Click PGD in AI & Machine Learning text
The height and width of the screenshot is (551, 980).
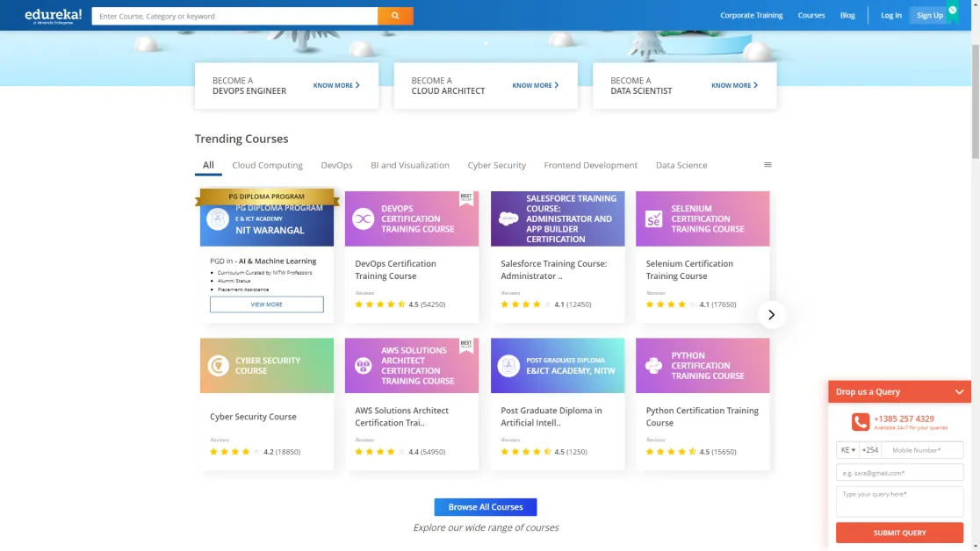click(263, 261)
